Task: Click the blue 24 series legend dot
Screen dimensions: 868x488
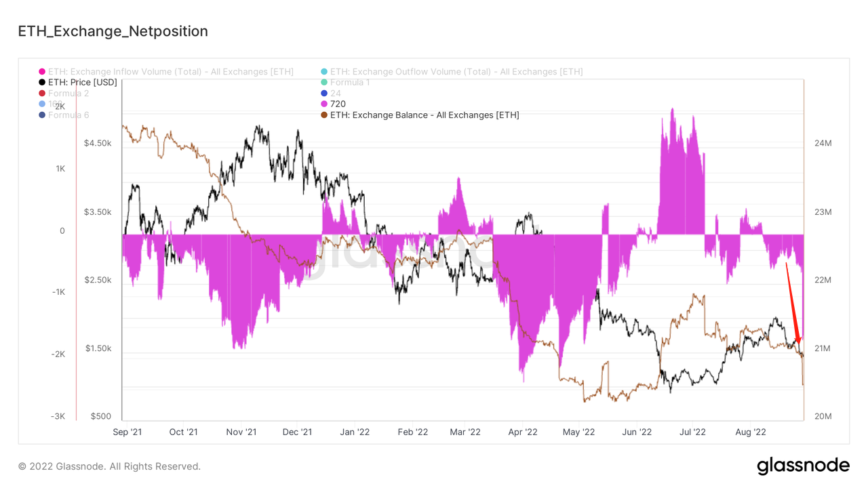Action: [x=324, y=94]
